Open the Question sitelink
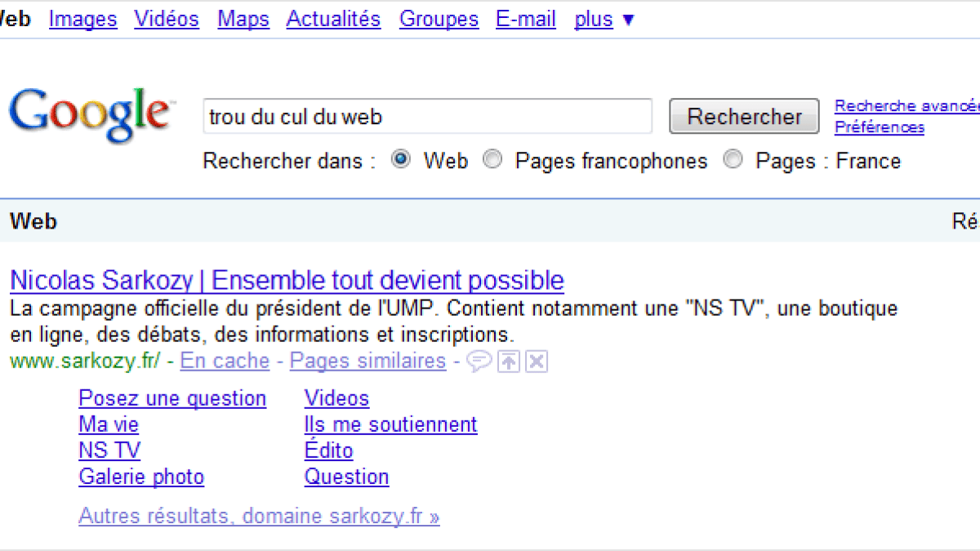 pyautogui.click(x=347, y=477)
